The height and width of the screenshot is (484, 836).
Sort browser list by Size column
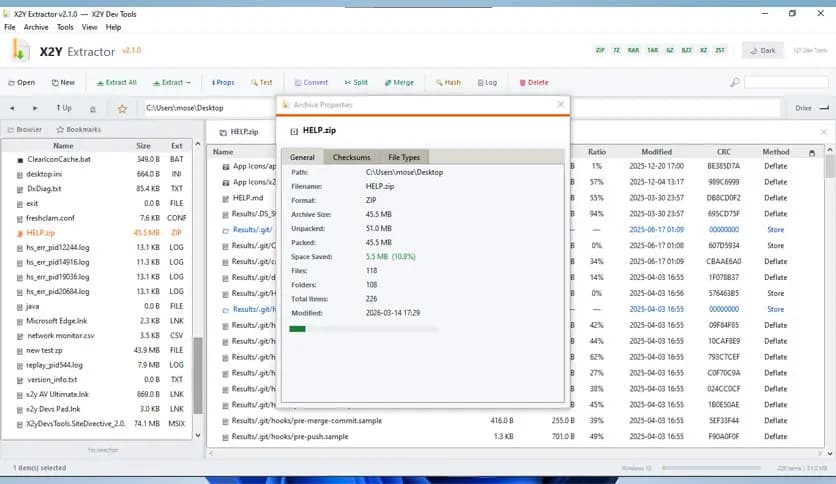143,146
